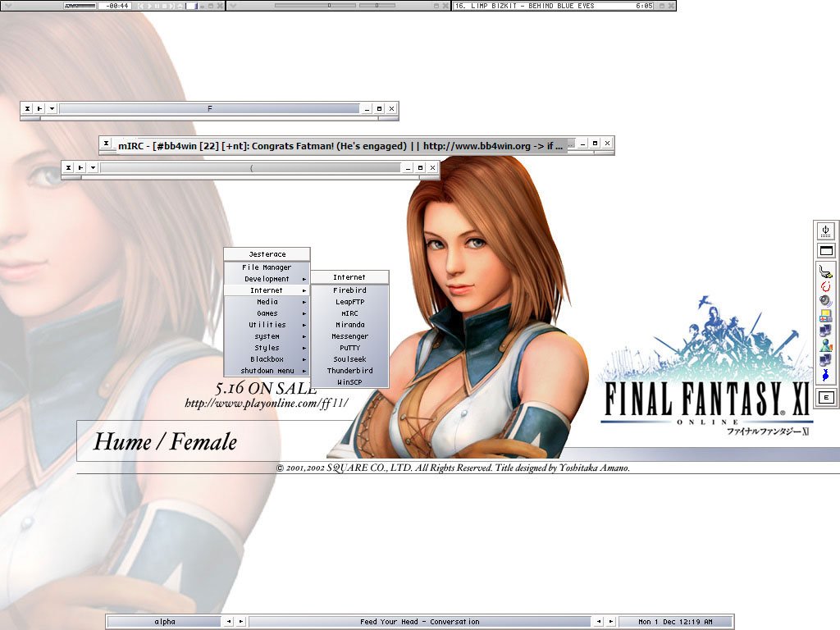Adjust the shorter slider in the top bar
The width and height of the screenshot is (840, 630).
pyautogui.click(x=377, y=6)
